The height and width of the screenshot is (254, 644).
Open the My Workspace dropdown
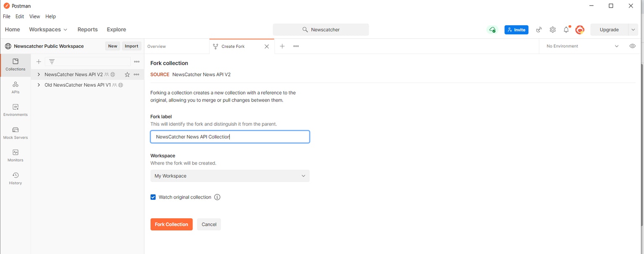click(x=230, y=176)
